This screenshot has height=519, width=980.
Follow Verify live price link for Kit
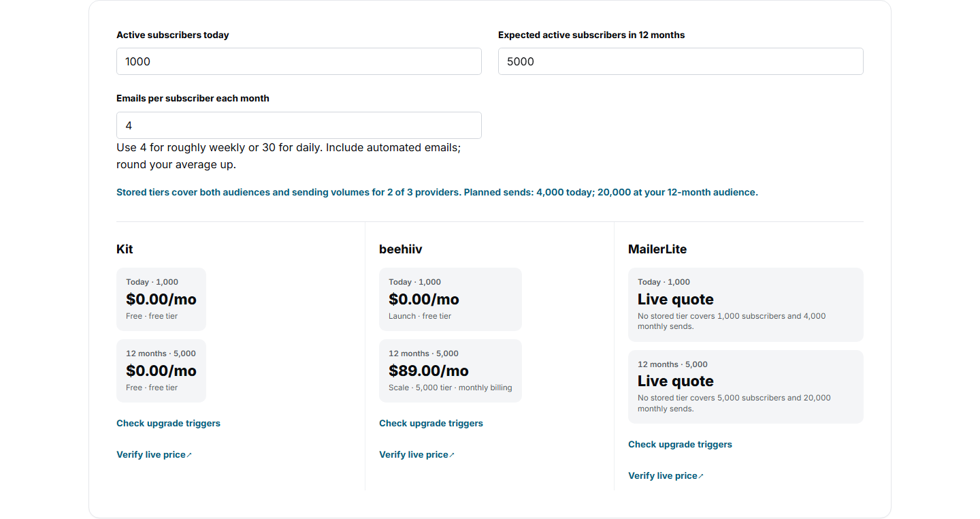154,454
